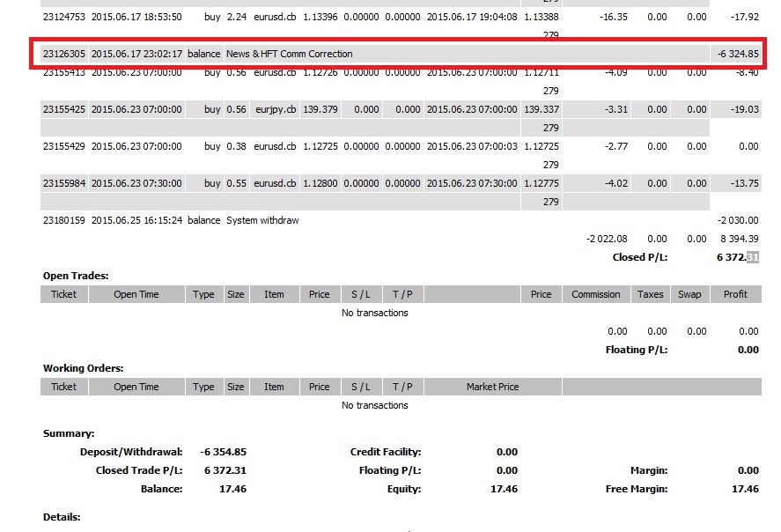Select the 'News & HFT Comm Correction' comment
Screen dimensions: 781x532
pos(289,54)
